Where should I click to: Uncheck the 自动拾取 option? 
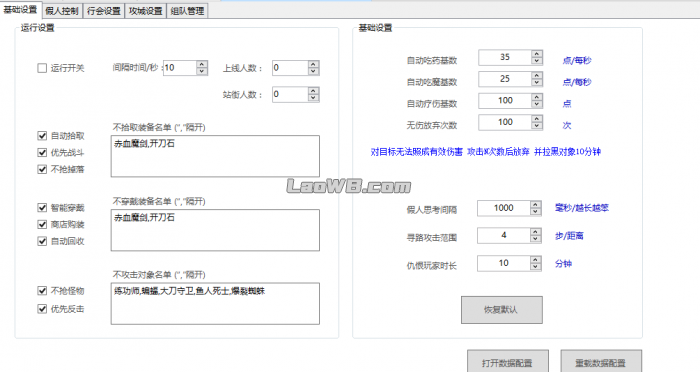[42, 136]
